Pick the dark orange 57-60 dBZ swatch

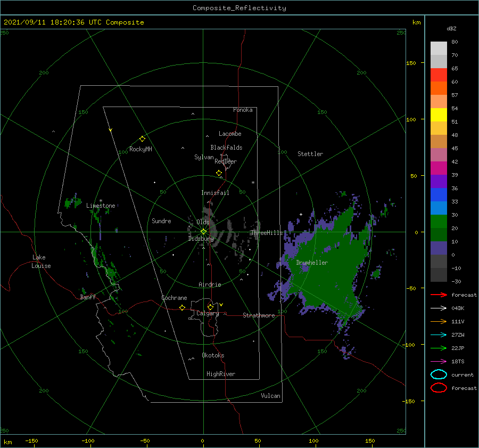coord(439,88)
